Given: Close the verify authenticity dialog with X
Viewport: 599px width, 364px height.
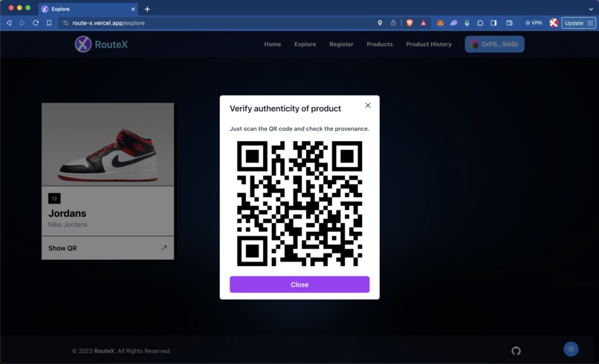Looking at the screenshot, I should 368,105.
